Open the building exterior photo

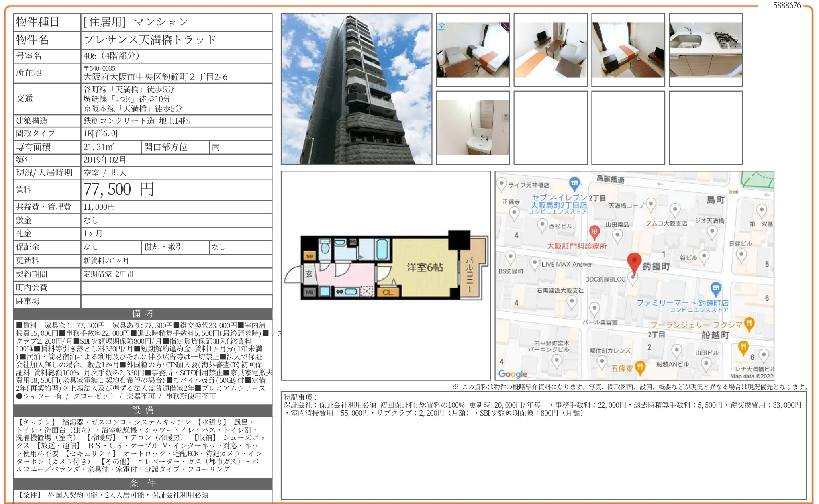356,89
